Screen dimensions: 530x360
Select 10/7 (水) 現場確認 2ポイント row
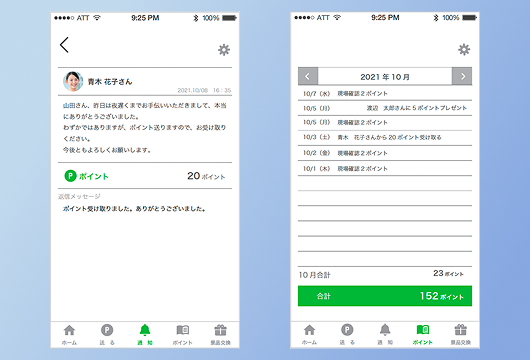point(385,93)
